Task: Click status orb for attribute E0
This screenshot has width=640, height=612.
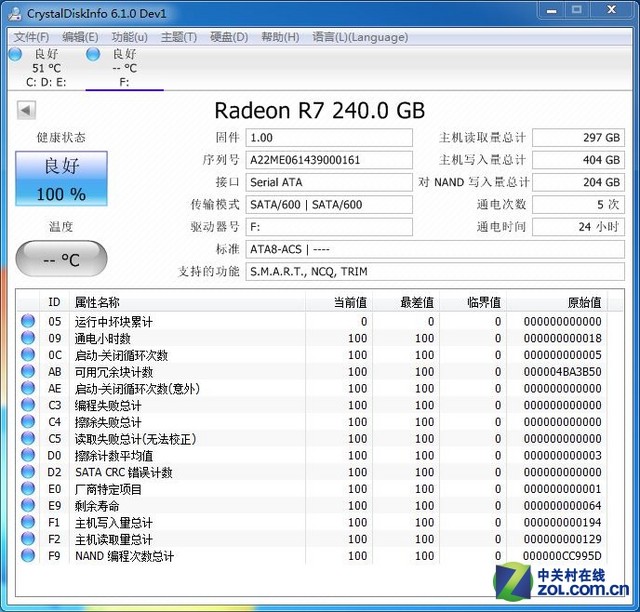Action: (28, 489)
